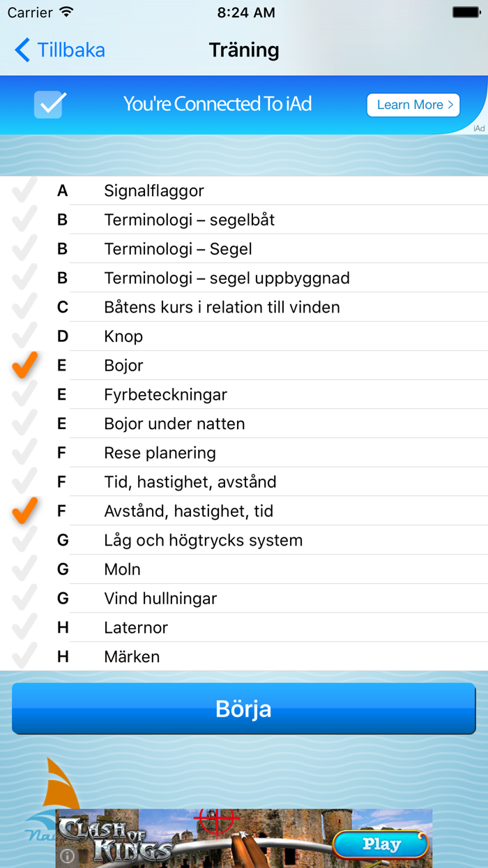Toggle the checkmark for Fyrbeteckningar
The image size is (488, 868).
coord(25,394)
